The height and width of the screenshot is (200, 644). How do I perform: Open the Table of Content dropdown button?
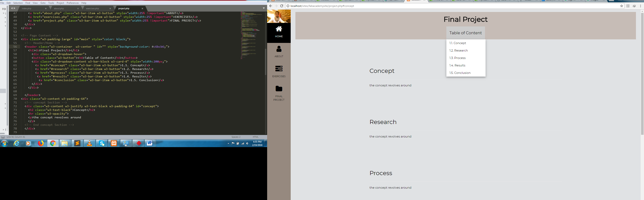[x=466, y=33]
